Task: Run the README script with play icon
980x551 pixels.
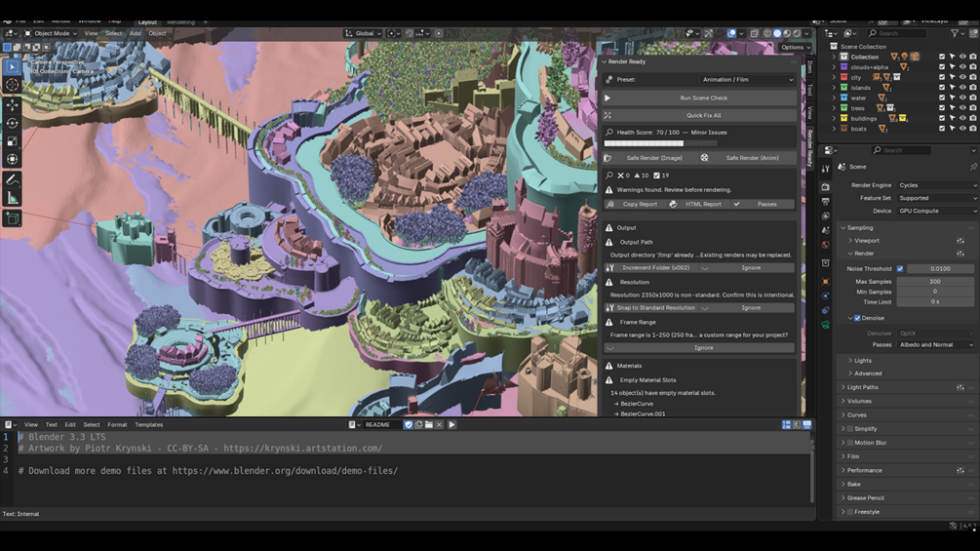Action: (x=451, y=425)
